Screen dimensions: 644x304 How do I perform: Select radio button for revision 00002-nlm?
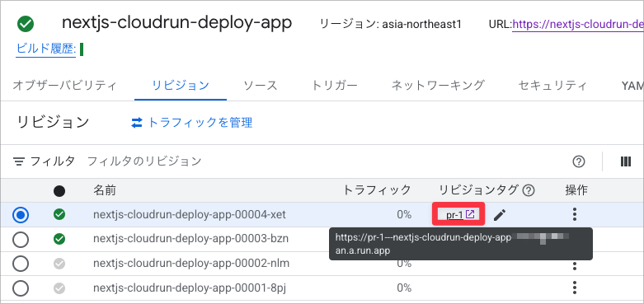point(20,264)
